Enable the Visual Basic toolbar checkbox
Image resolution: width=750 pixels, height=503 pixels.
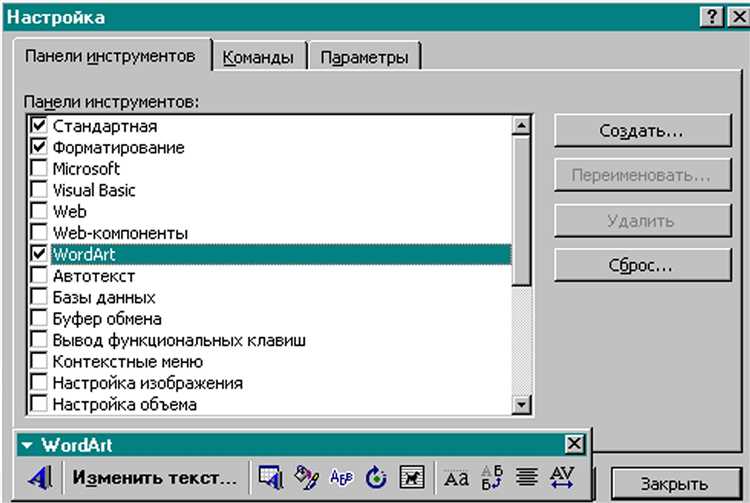[38, 189]
